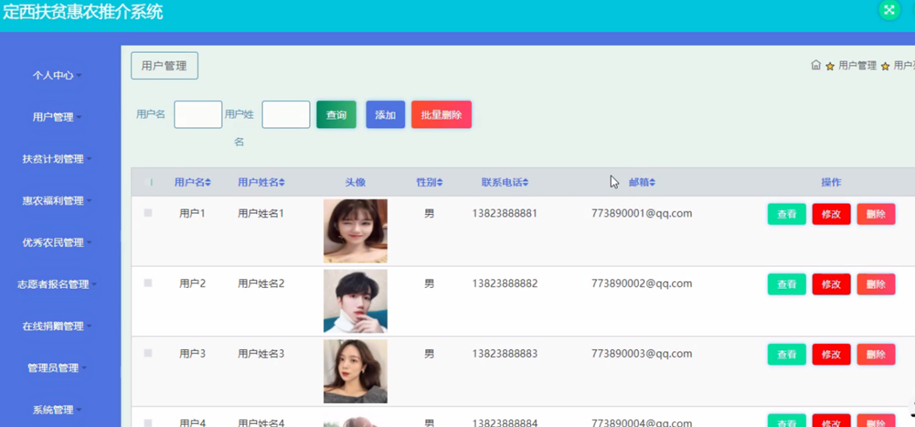Click the system title 定西扶贫惠农推介系统

(x=83, y=12)
